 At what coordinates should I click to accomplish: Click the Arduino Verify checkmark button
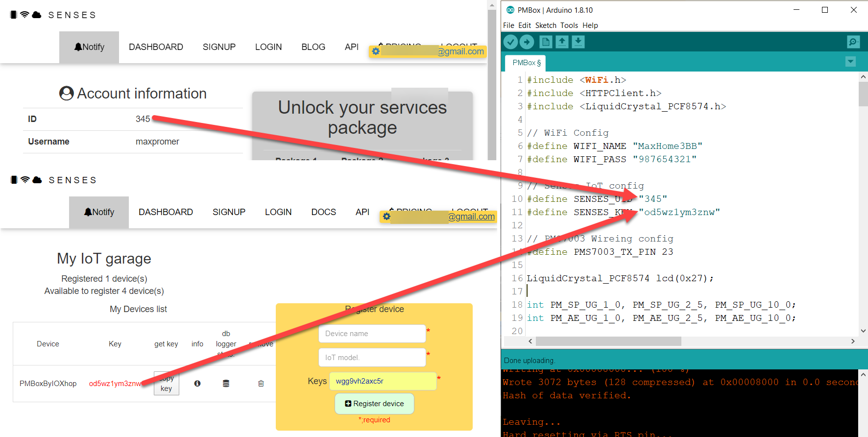pos(511,42)
